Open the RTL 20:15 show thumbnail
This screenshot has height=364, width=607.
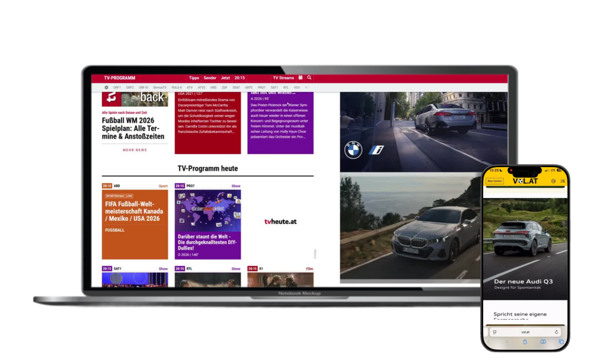pyautogui.click(x=207, y=280)
